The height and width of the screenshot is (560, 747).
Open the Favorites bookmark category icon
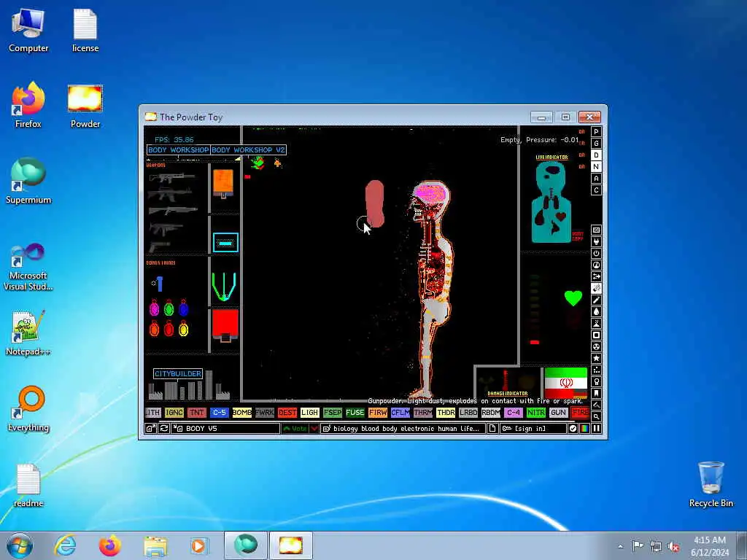point(596,393)
